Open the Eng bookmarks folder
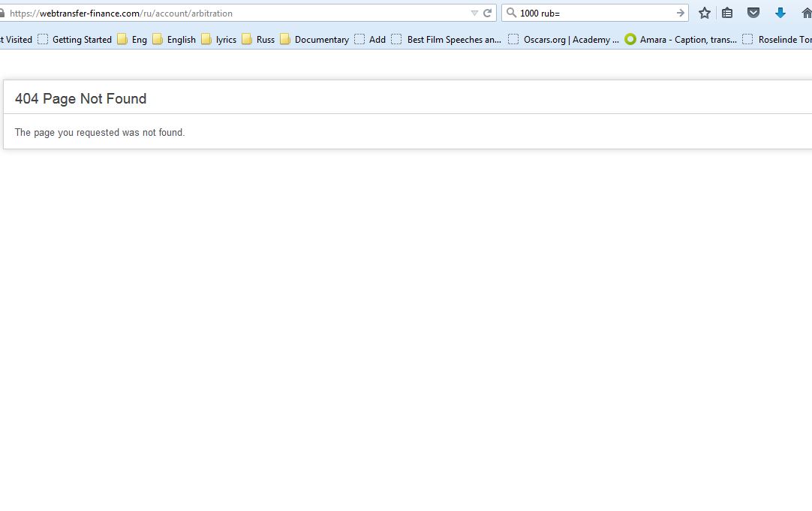Screen dimensions: 812x511 click(132, 39)
